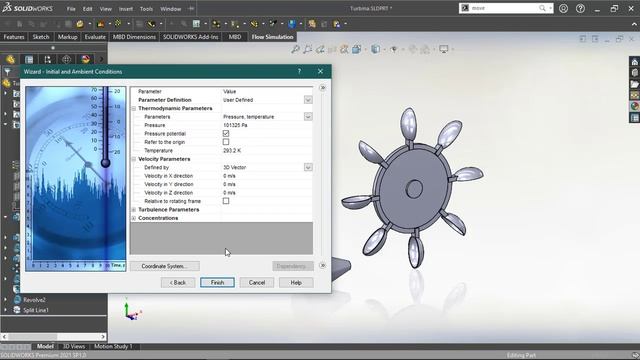Click the Zoom to Area view icon
This screenshot has width=640, height=360.
click(307, 49)
